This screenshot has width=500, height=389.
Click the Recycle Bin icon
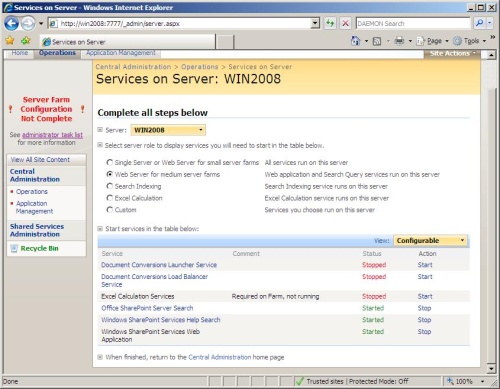(x=14, y=248)
